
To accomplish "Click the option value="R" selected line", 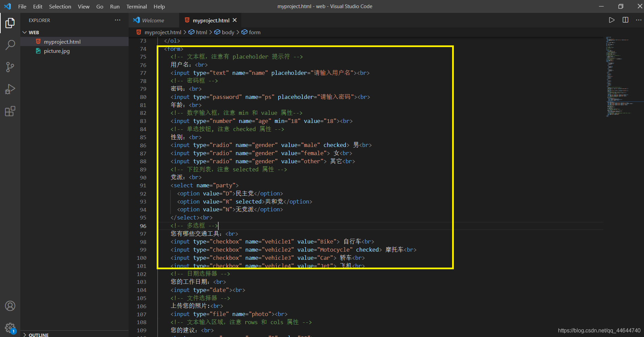I will pyautogui.click(x=245, y=202).
